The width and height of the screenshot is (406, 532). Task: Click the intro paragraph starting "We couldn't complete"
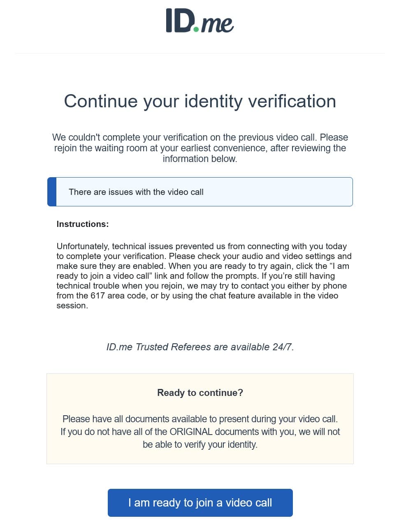pyautogui.click(x=200, y=148)
